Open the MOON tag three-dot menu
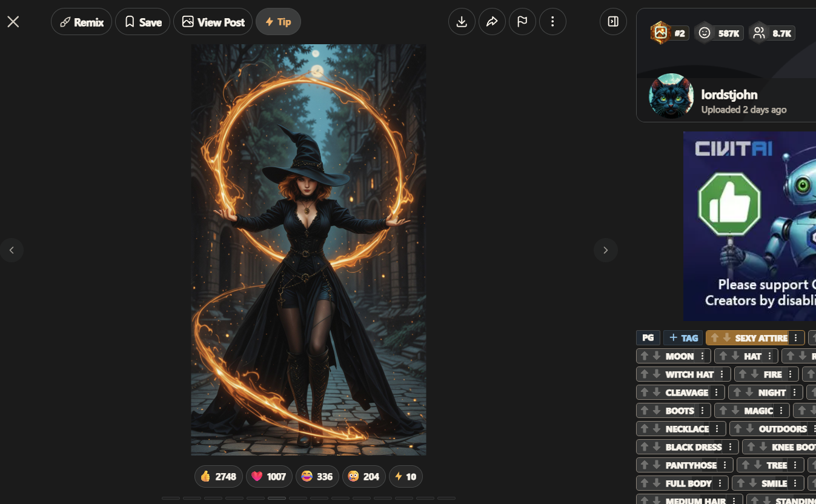The width and height of the screenshot is (816, 504). pyautogui.click(x=703, y=356)
